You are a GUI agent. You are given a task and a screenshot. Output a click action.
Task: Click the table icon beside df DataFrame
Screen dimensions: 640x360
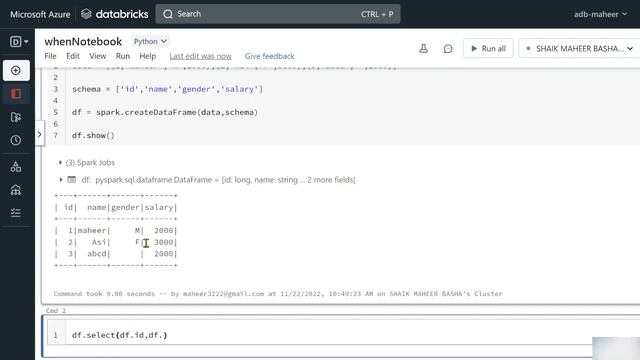(72, 180)
